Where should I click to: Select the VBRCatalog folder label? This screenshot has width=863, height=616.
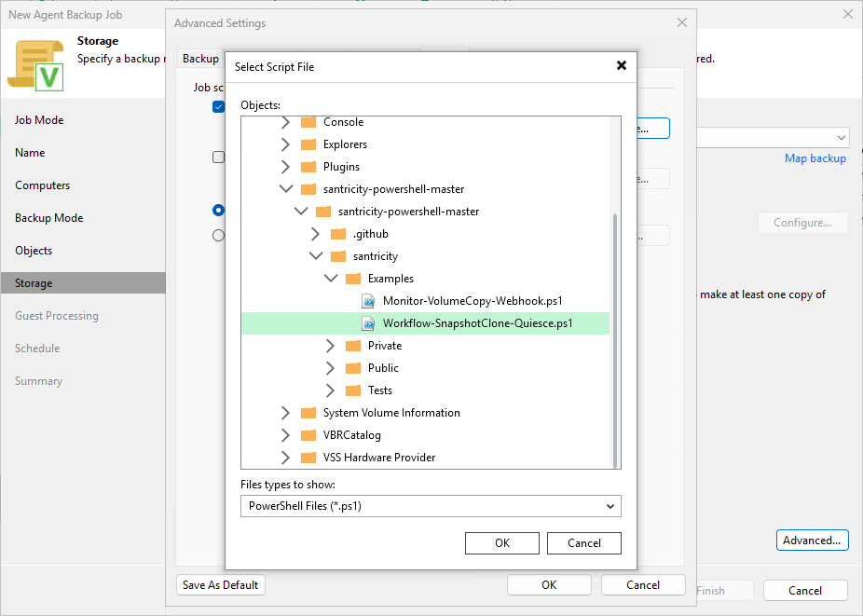click(351, 435)
